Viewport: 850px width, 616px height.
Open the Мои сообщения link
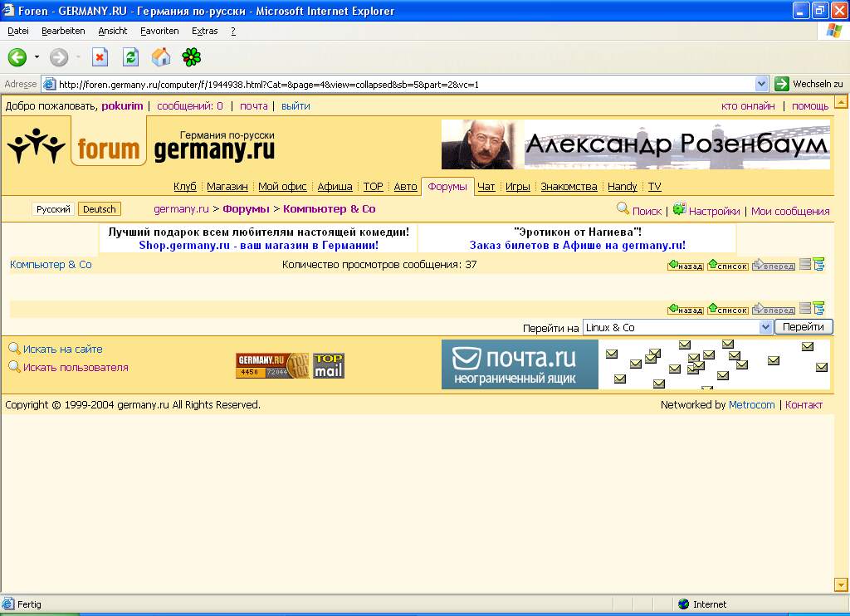coord(790,212)
